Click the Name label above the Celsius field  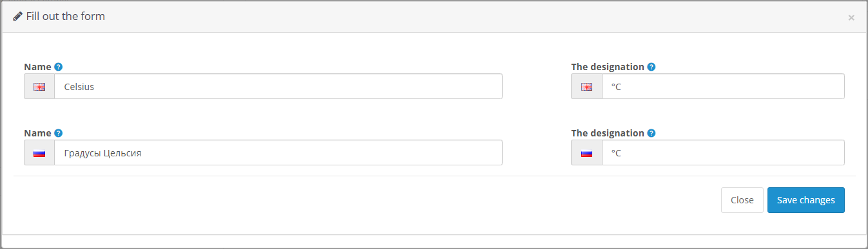(x=37, y=67)
